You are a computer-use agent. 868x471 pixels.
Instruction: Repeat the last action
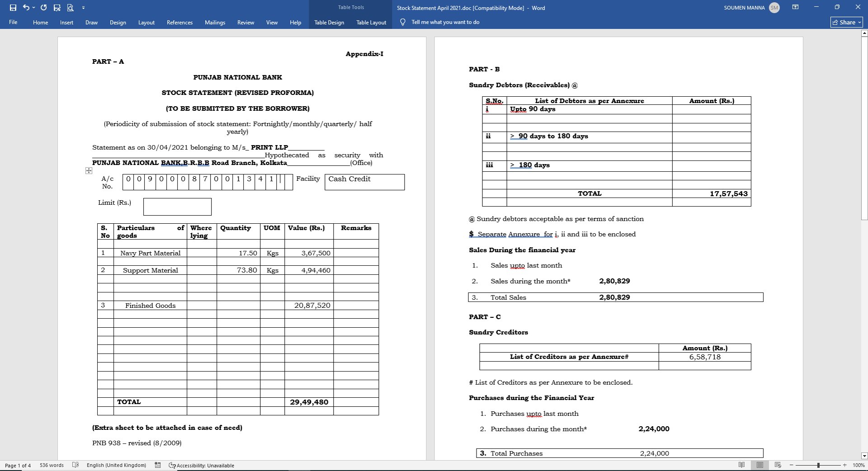[43, 8]
